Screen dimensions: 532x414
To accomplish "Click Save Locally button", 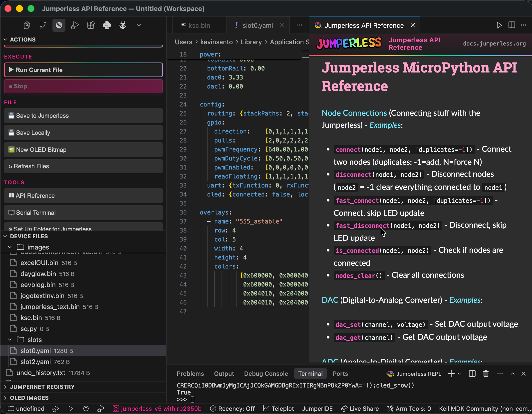I will [83, 133].
